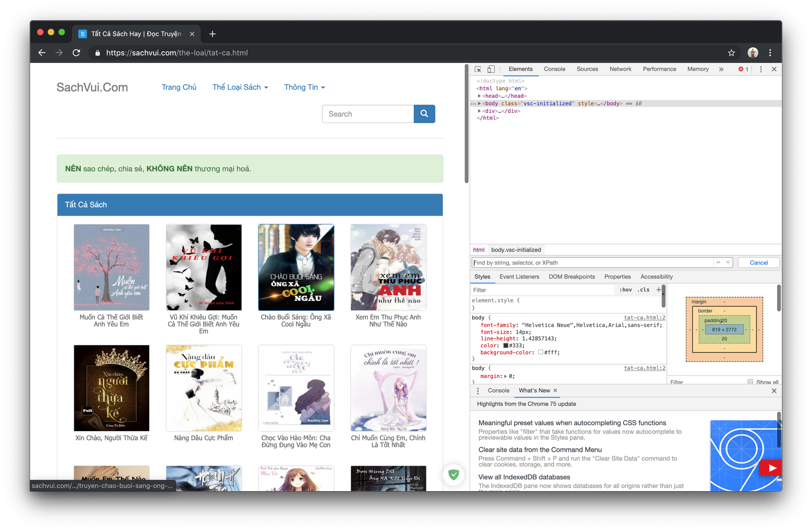Open the Vũ Khí Khiêu Gợi book cover

[x=204, y=267]
